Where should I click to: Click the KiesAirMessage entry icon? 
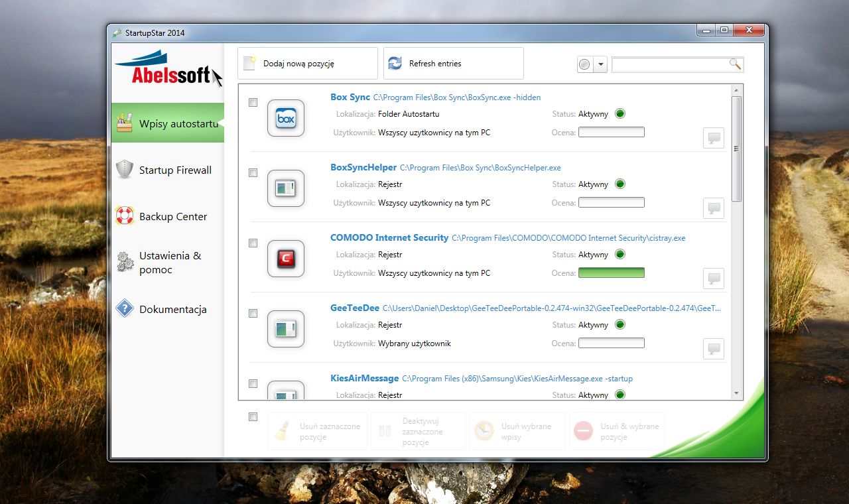286,390
